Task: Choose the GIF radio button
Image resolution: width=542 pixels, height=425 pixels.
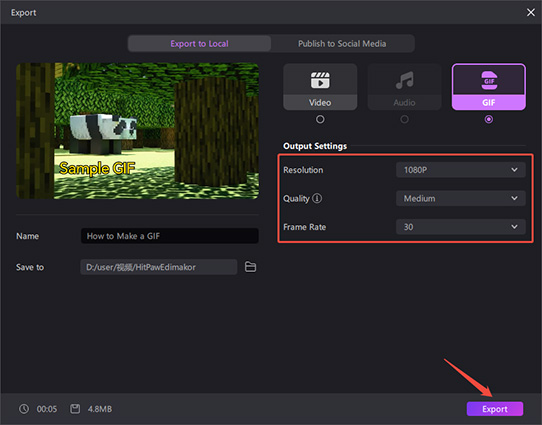Action: (489, 119)
